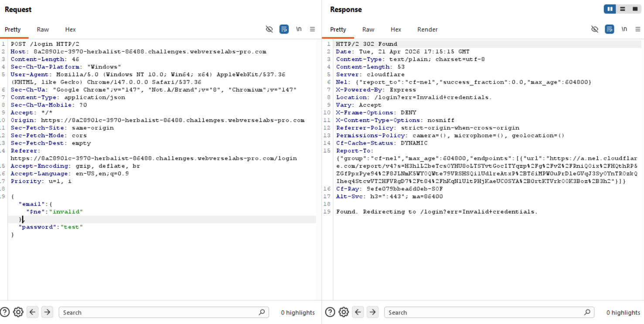Click the Response search input field
The height and width of the screenshot is (324, 644).
[x=484, y=312]
